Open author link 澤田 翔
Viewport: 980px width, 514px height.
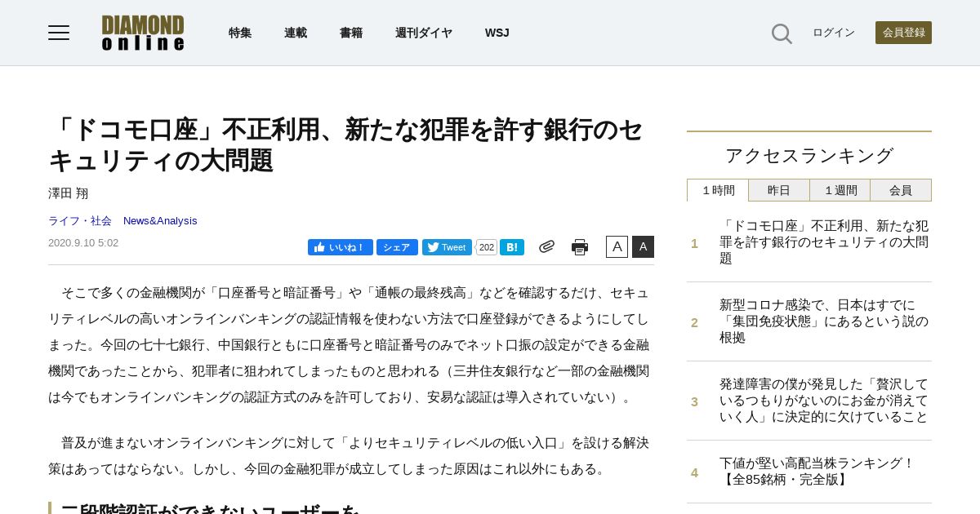click(68, 193)
